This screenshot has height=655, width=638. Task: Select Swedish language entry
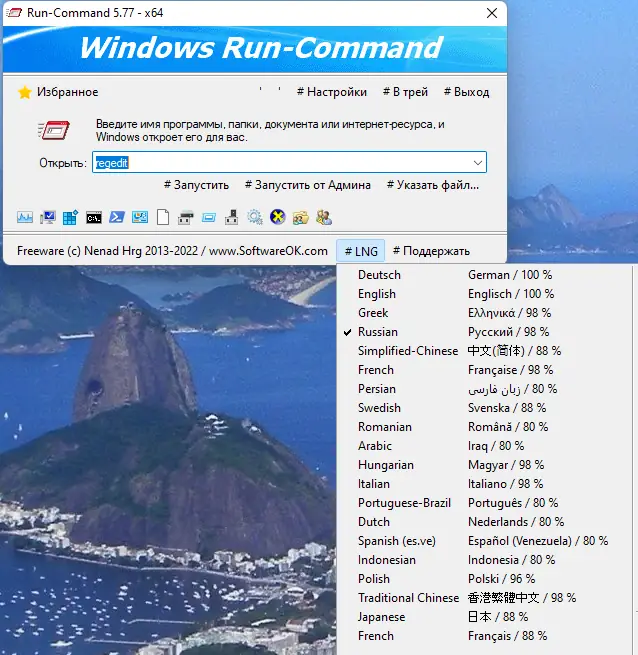click(x=485, y=408)
